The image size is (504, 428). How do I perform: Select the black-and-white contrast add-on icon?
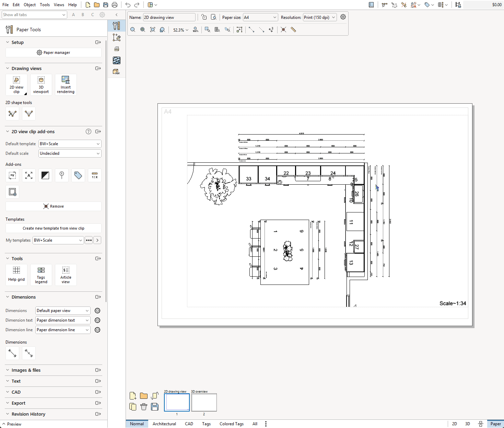point(45,175)
